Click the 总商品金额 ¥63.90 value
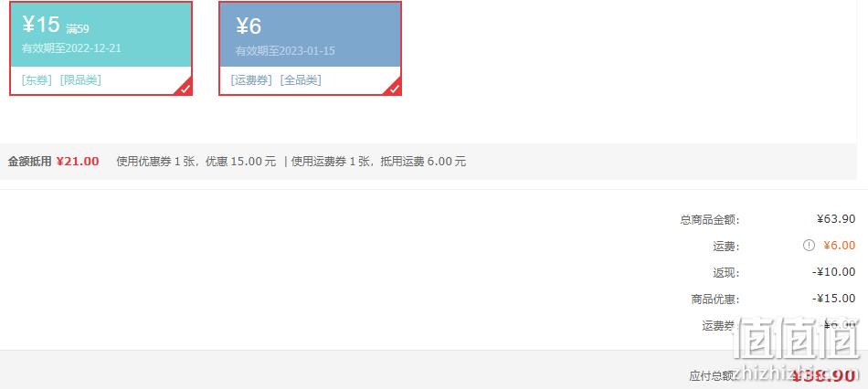Screen dimensions: 868x389 [836, 219]
